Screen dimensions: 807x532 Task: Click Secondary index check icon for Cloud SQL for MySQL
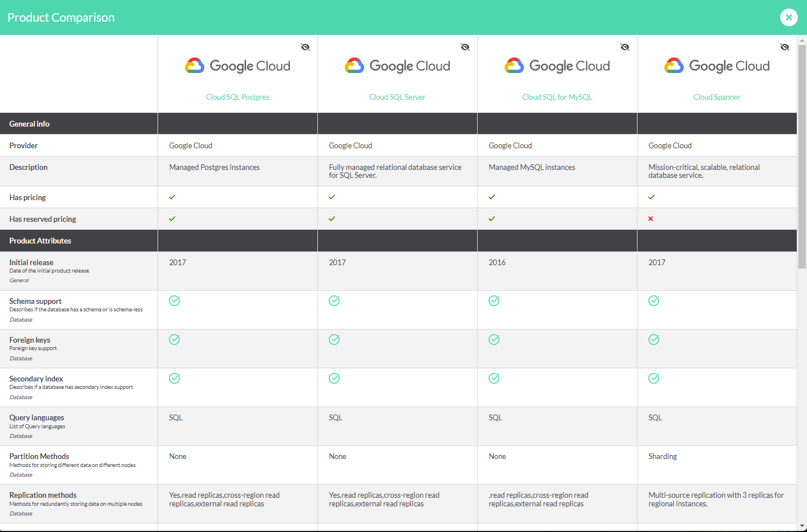[494, 378]
